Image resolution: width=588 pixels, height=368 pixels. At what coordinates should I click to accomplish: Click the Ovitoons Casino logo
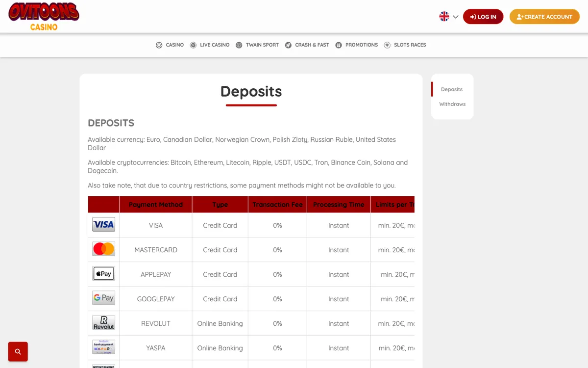44,17
